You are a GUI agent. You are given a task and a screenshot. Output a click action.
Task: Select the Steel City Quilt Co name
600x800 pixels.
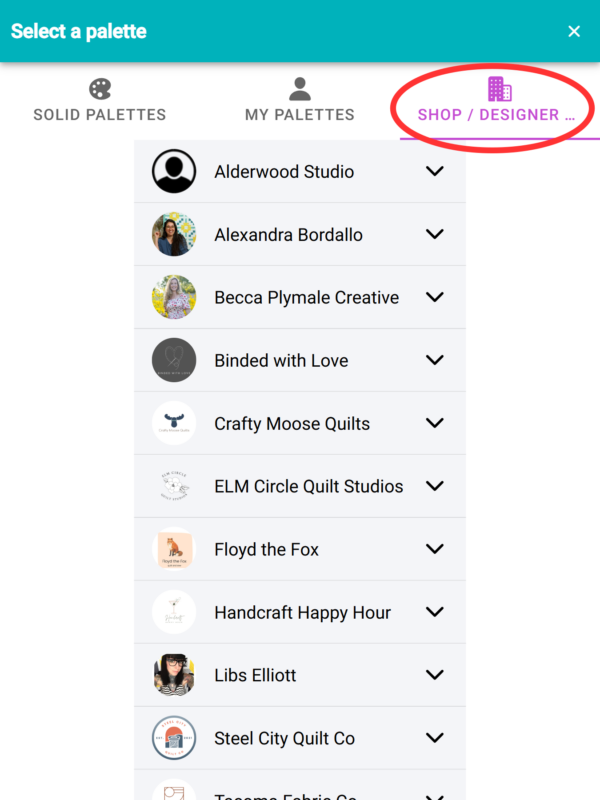284,738
